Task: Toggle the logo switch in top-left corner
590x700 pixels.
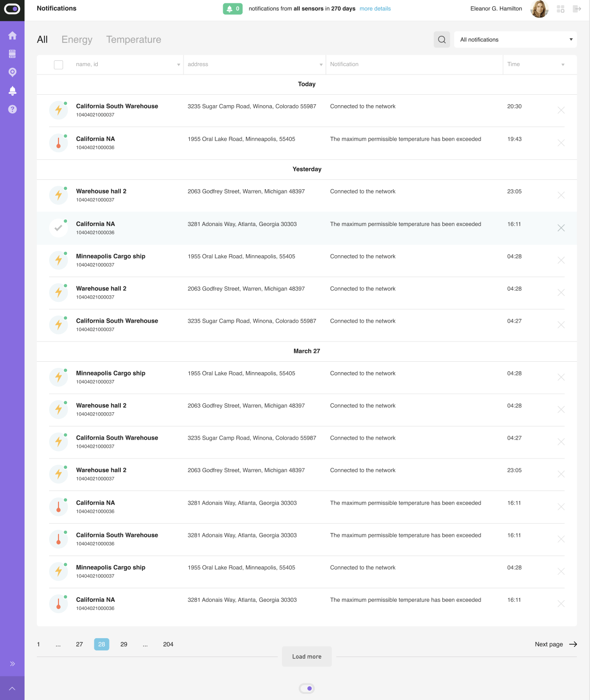Action: point(12,9)
